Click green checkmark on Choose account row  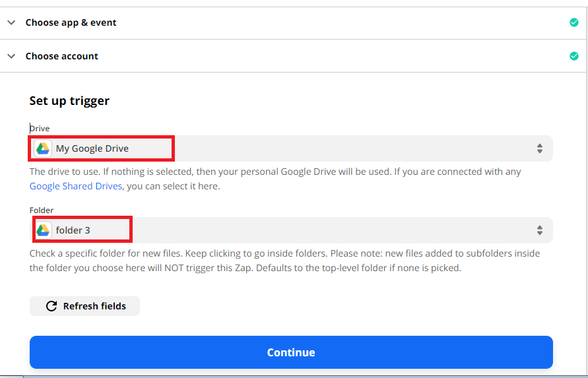pos(573,56)
